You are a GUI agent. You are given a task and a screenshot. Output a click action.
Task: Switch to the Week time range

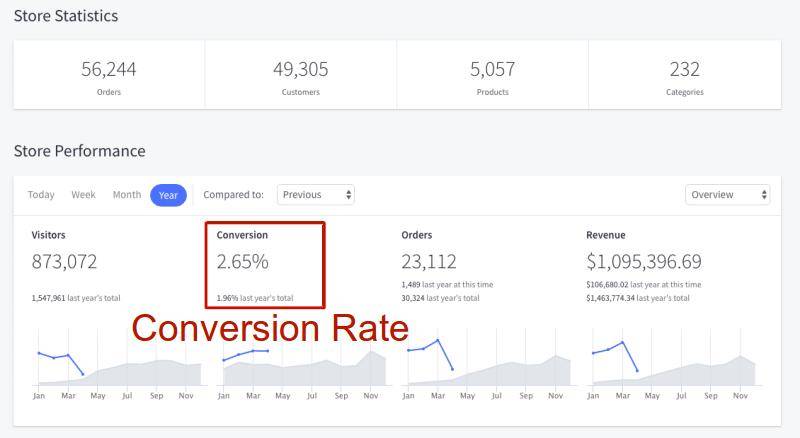(x=83, y=195)
